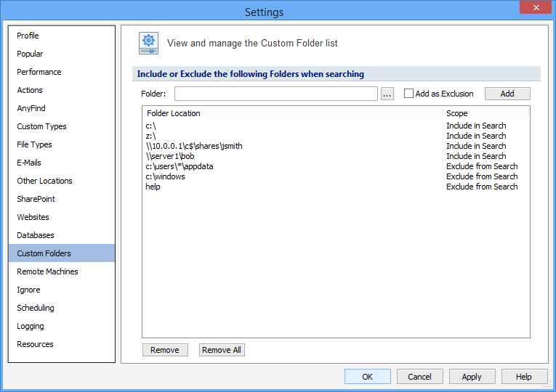Viewport: 556px width, 392px height.
Task: Open the SharePoint settings section
Action: 36,199
